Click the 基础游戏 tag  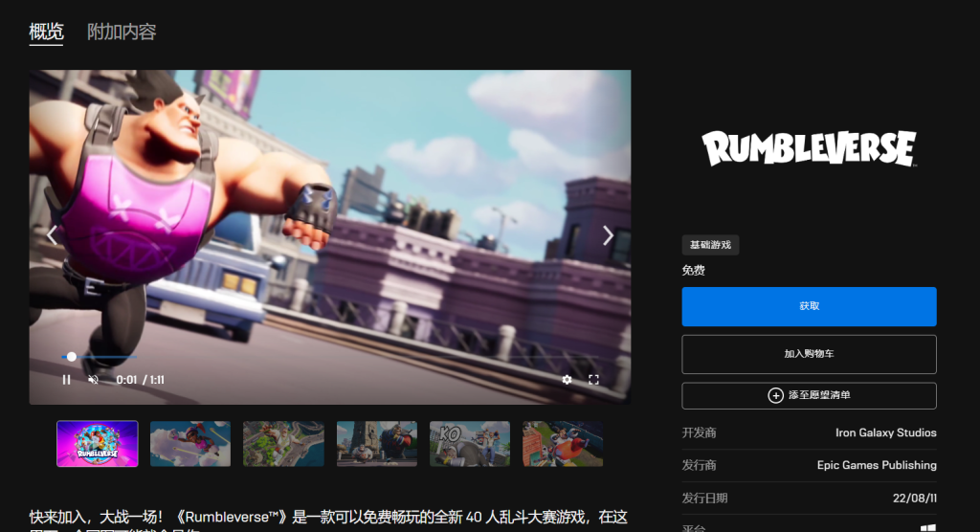[x=710, y=244]
